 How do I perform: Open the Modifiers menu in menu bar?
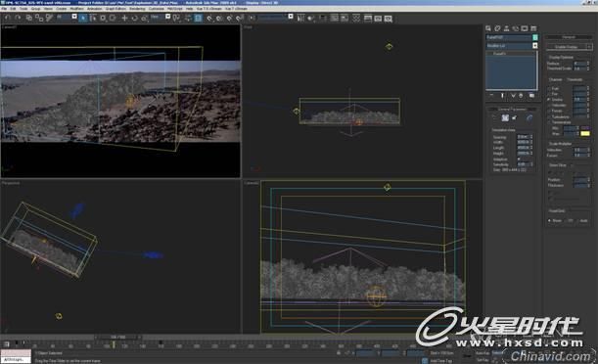point(76,9)
